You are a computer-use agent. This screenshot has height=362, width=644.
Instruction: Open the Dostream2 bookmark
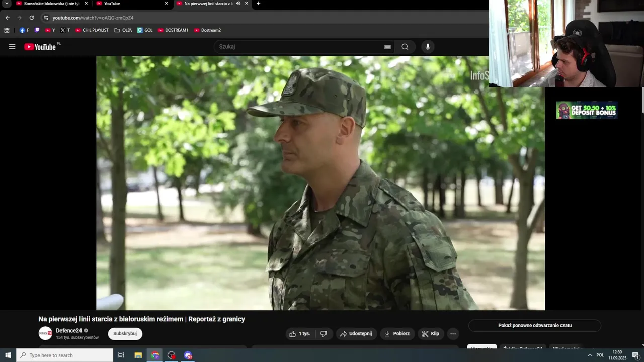(x=207, y=30)
